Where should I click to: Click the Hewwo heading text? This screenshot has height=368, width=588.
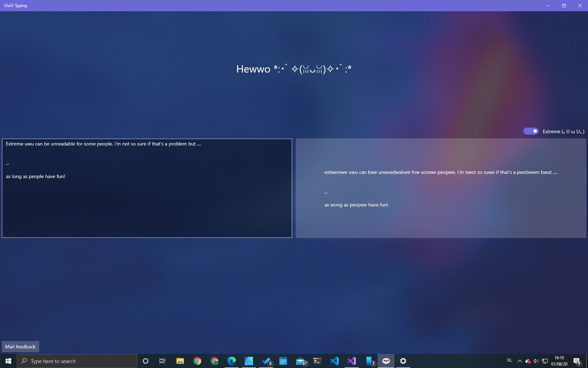pyautogui.click(x=294, y=69)
